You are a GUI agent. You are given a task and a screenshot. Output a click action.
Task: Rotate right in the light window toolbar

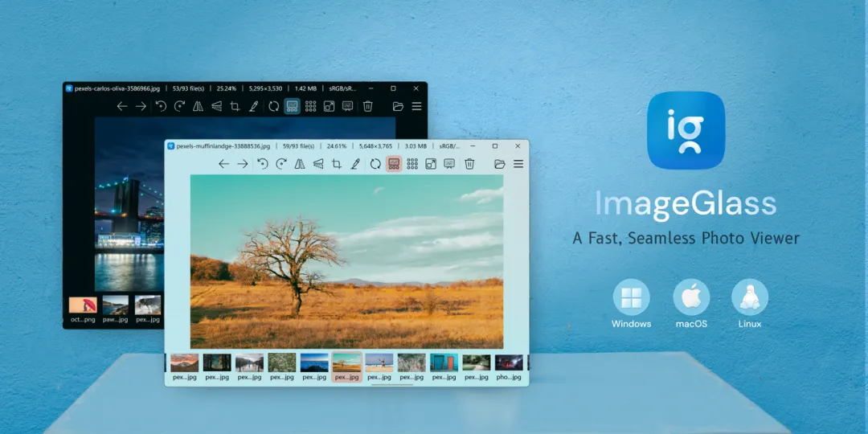[281, 164]
